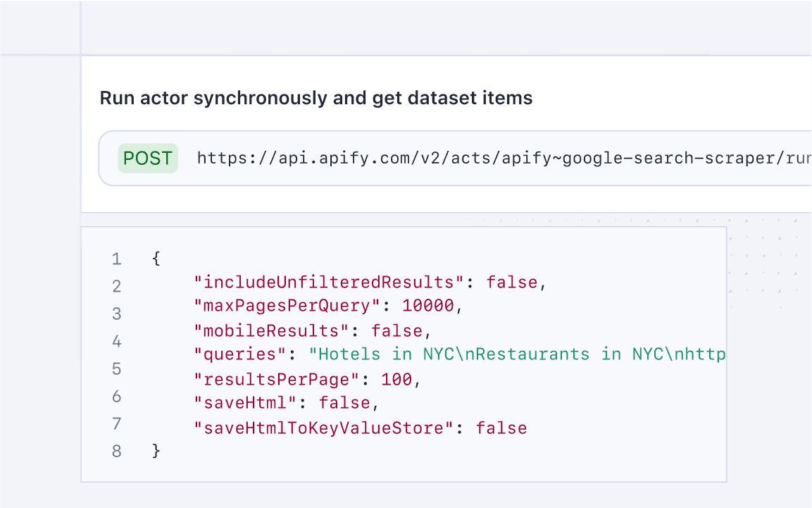Click the false value of saveHtmlToKeyValueStore

point(501,428)
